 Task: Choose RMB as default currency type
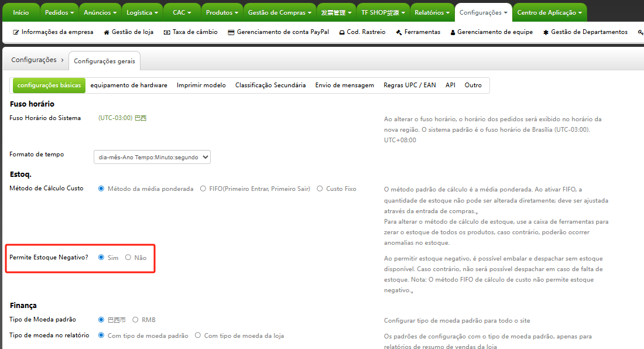click(136, 320)
